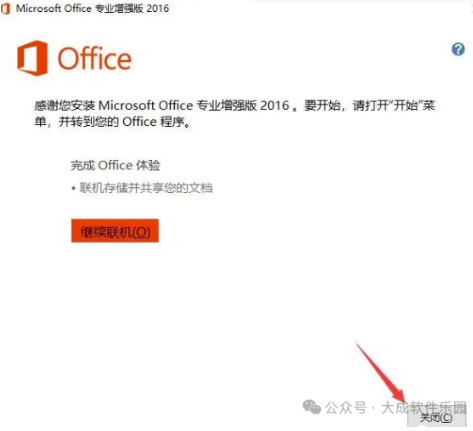Click the orange "Office" wordmark text
Screen dimensions: 473x431
[x=95, y=59]
